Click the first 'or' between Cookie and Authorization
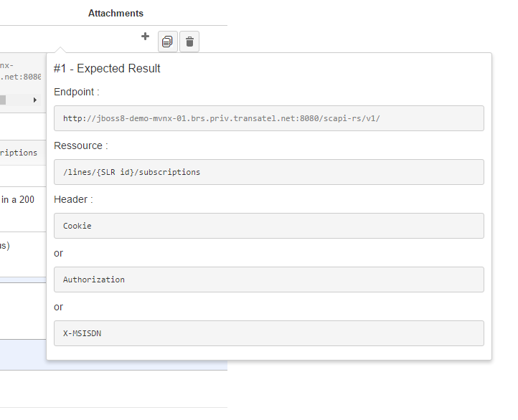 tap(59, 253)
